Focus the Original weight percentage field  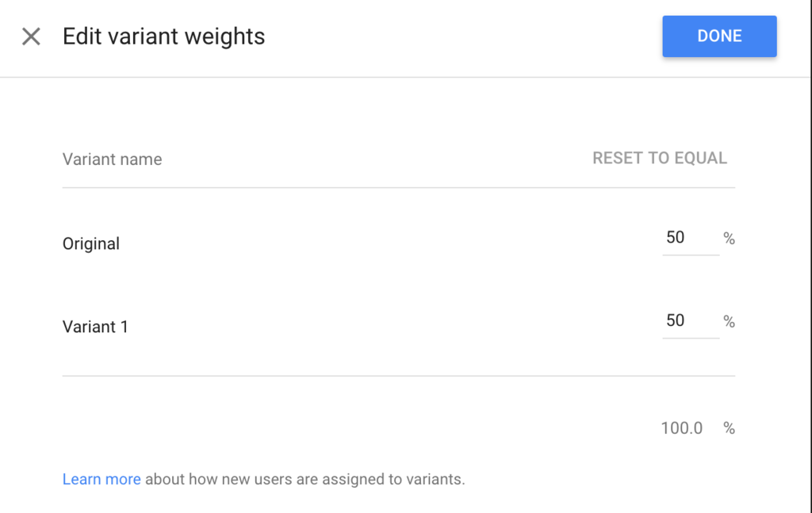coord(690,238)
